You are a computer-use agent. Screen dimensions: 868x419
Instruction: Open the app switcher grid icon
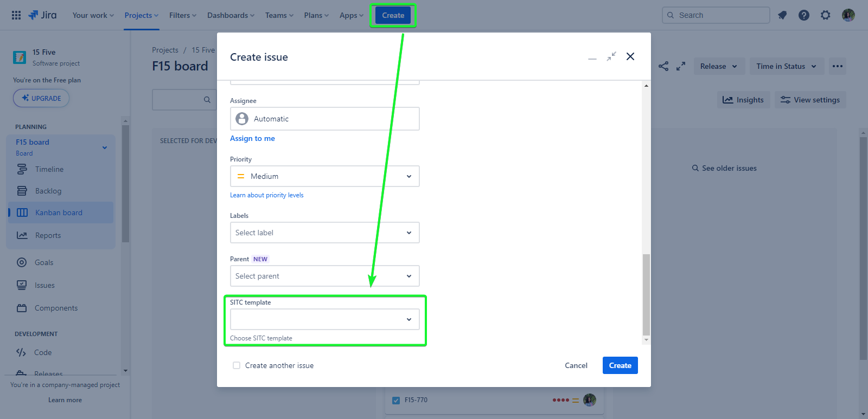(x=16, y=15)
